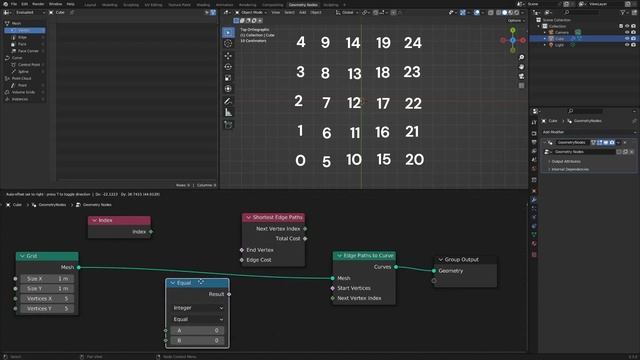Click Index node output socket
Image resolution: width=640 pixels, height=360 pixels.
(151, 231)
